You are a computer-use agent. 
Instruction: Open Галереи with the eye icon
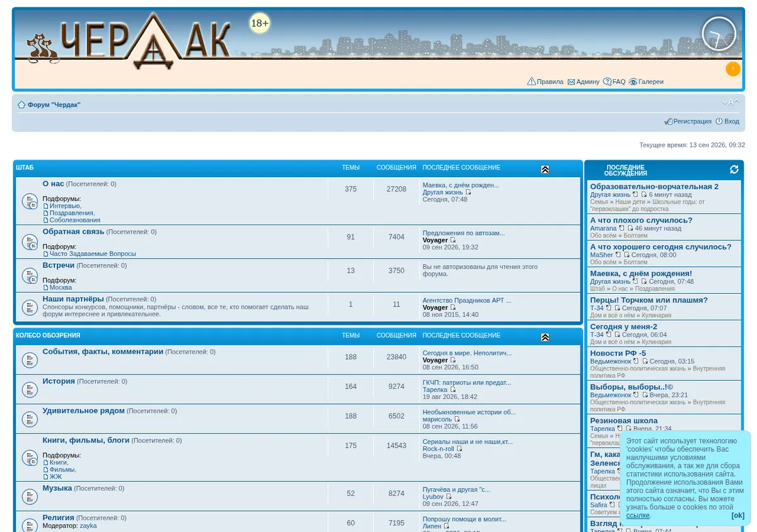click(646, 82)
